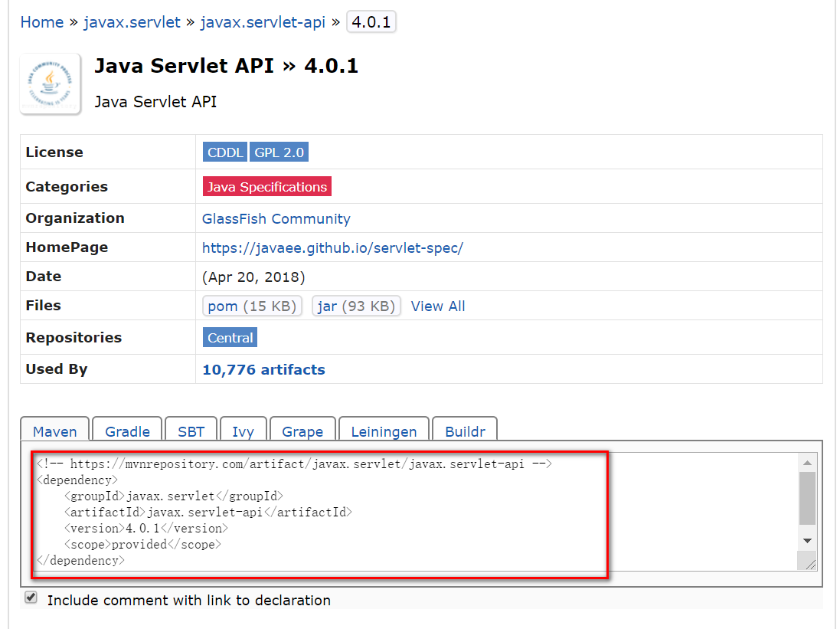
Task: Open javax.servlet breadcrumb link
Action: coord(132,22)
